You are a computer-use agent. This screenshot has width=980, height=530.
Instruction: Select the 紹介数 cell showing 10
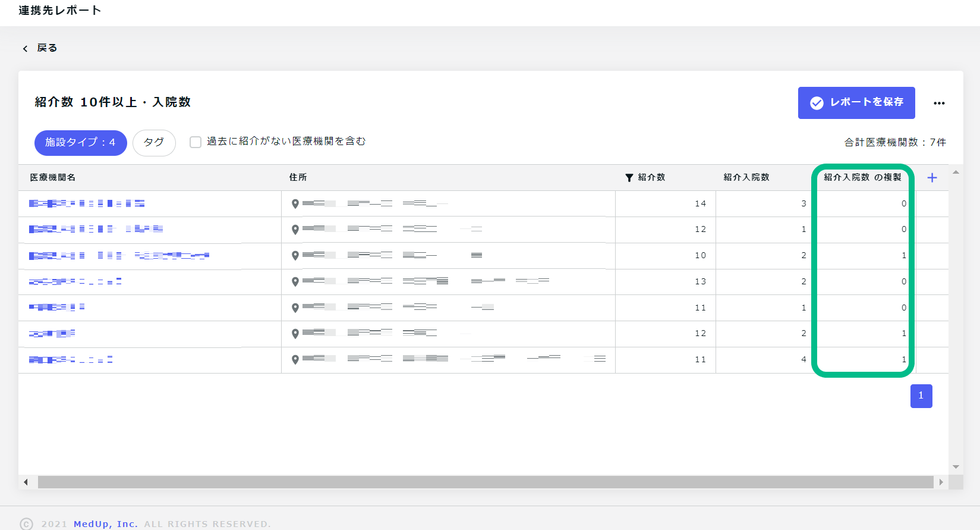click(666, 256)
